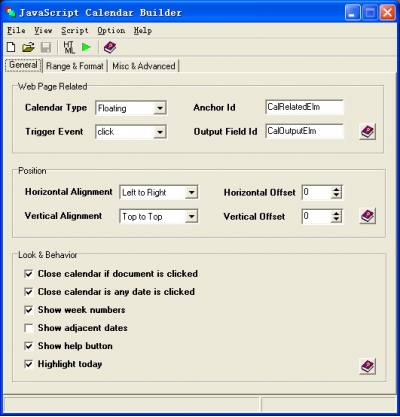Switch to the Range & Format tab
Viewport: 400px width, 417px height.
pyautogui.click(x=75, y=66)
